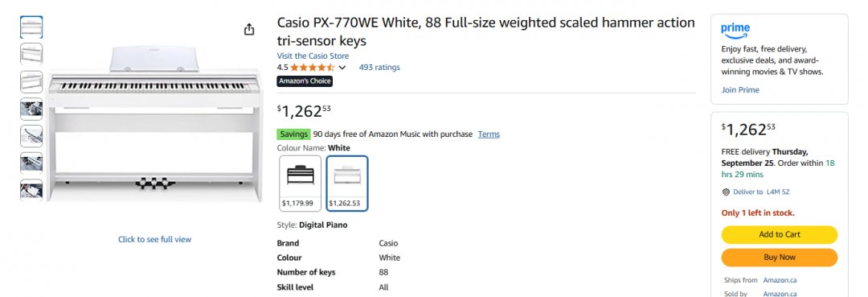Click the orange rating stars
Image resolution: width=868 pixels, height=297 pixels.
click(312, 68)
